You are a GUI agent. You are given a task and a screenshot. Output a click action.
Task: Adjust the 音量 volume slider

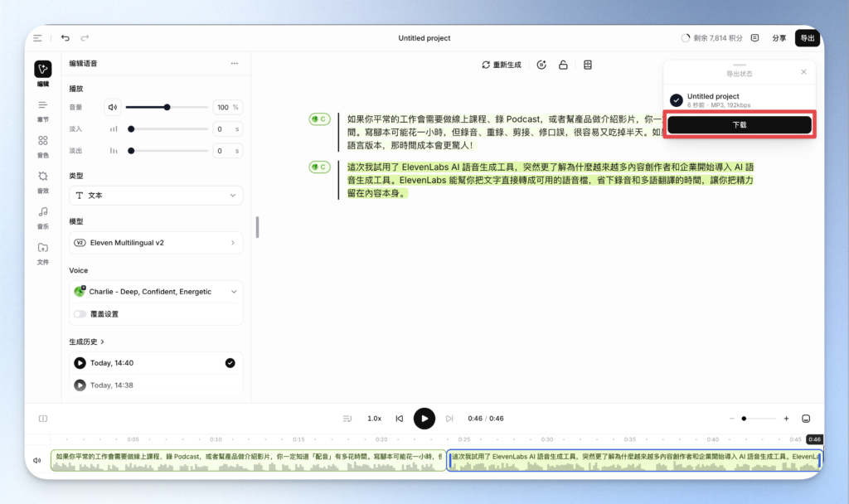[167, 107]
